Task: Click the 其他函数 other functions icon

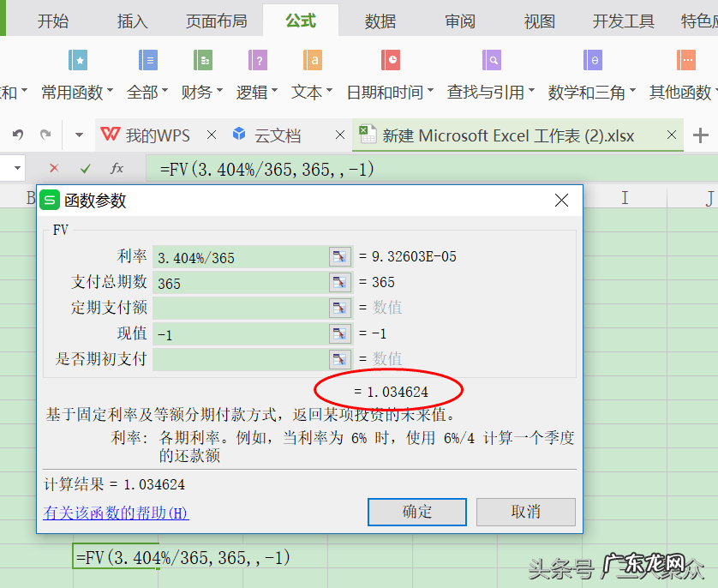Action: tap(686, 60)
